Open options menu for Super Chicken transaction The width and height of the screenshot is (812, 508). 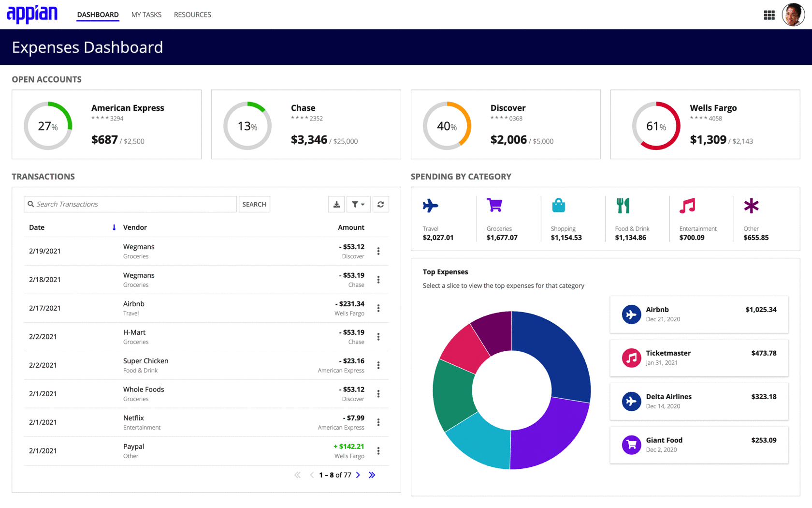click(x=378, y=365)
